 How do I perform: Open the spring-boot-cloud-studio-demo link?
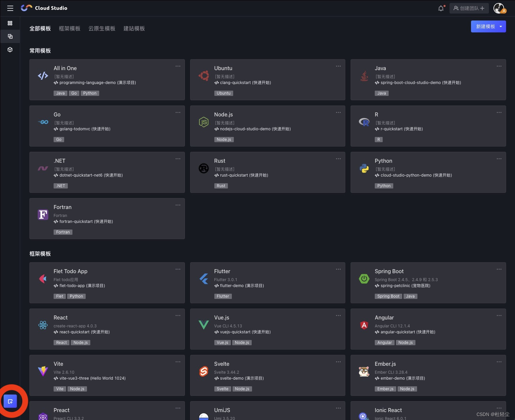[418, 83]
